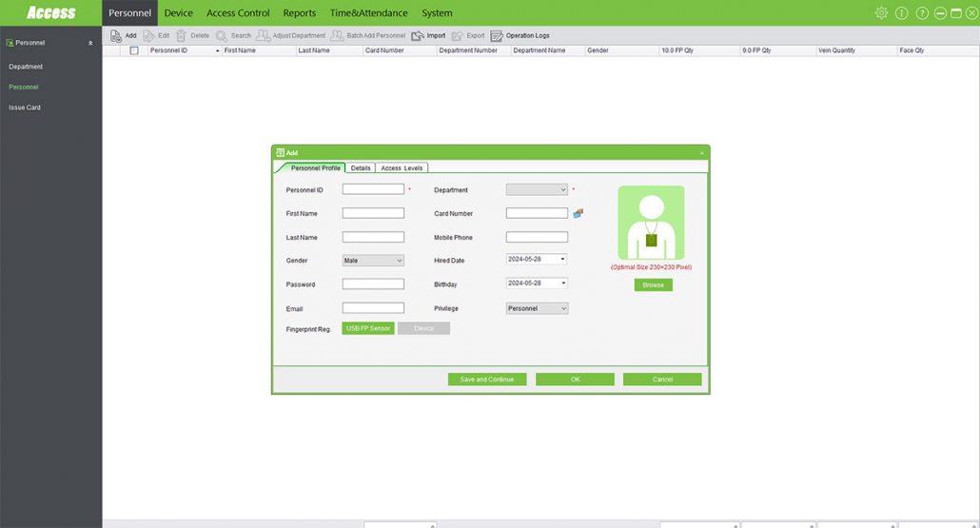Click the info icon in title bar
The height and width of the screenshot is (528, 980).
pos(901,13)
